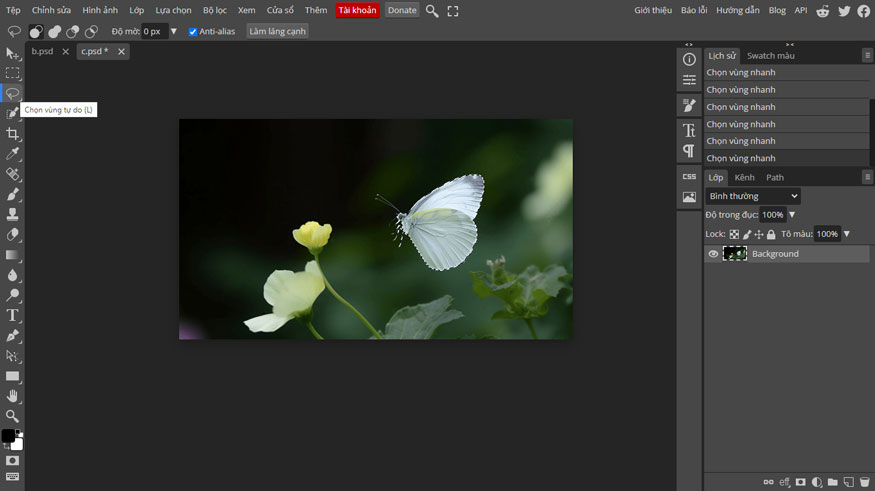Open the blend mode dropdown Bình thường
Image resolution: width=875 pixels, height=491 pixels.
point(753,196)
